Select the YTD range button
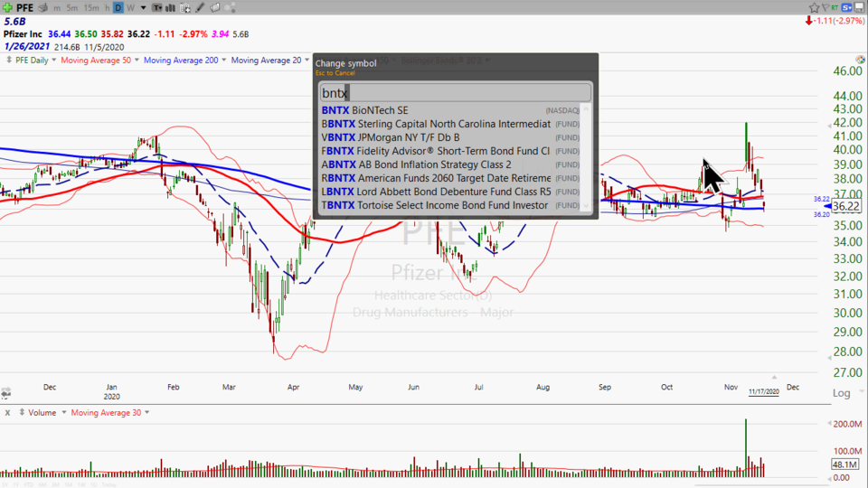Image resolution: width=868 pixels, height=488 pixels. pyautogui.click(x=28, y=484)
